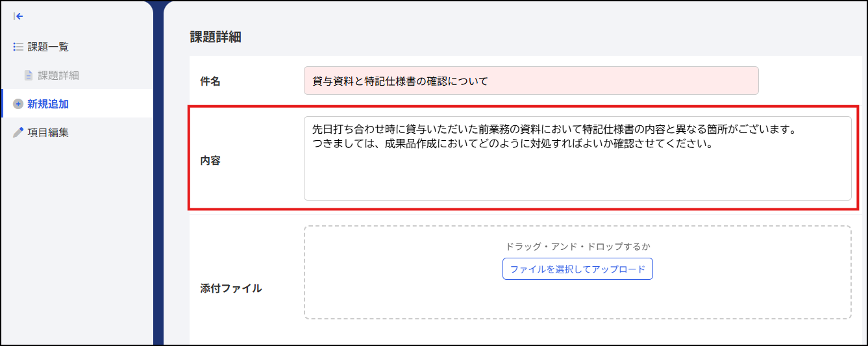Click the dashed file drop zone
This screenshot has height=346, width=868.
577,273
